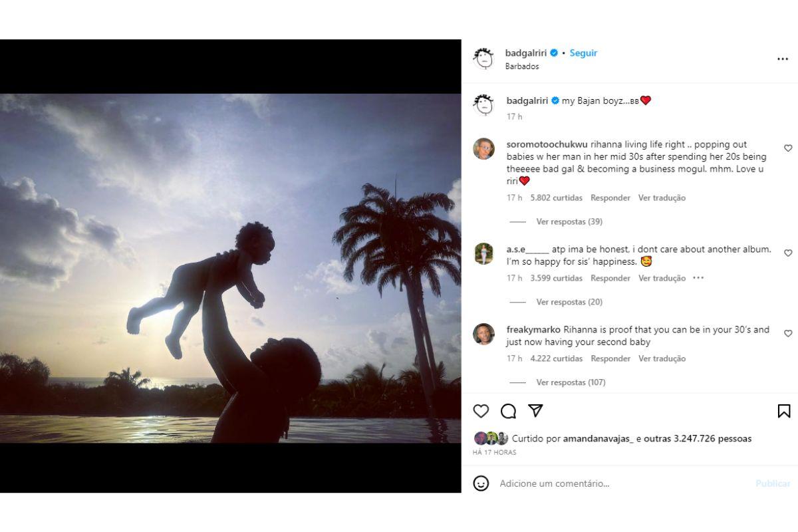Open the comment bubble icon
The width and height of the screenshot is (798, 532).
508,411
